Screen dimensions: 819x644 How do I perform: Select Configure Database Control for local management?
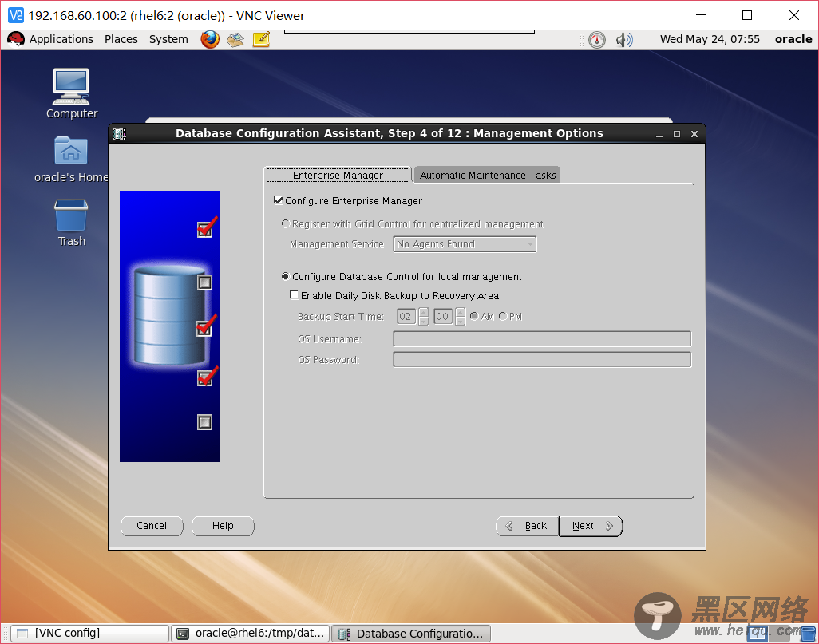(x=286, y=276)
